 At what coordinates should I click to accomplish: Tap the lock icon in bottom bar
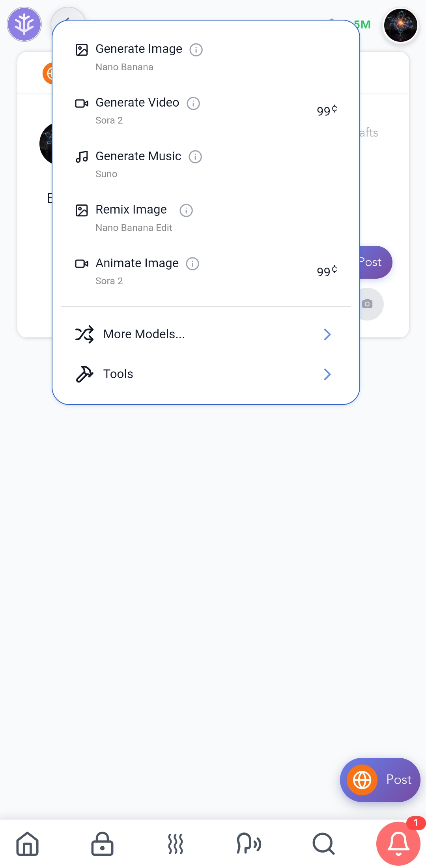102,844
